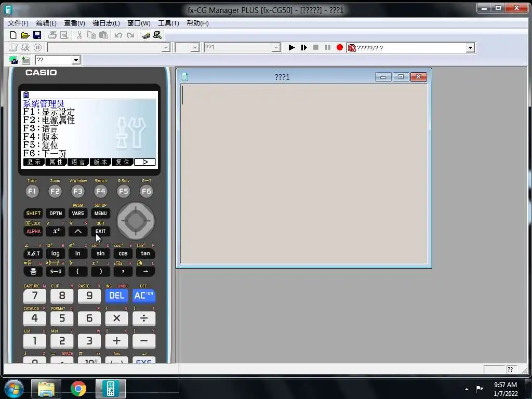Click the Open folder toolbar icon
The height and width of the screenshot is (399, 532).
coord(25,35)
